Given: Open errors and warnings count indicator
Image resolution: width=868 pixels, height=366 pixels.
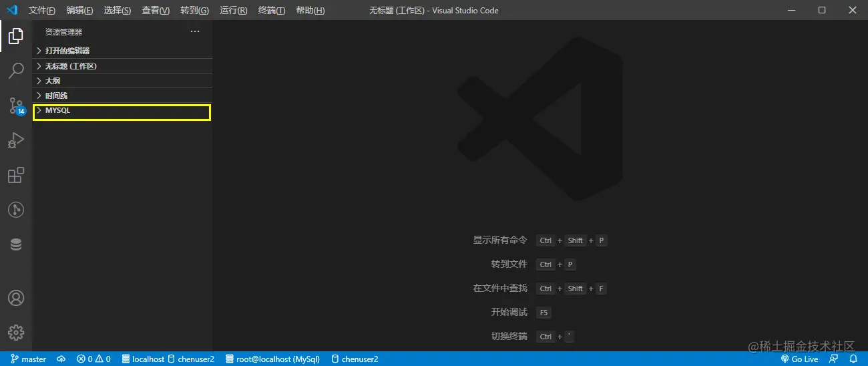Looking at the screenshot, I should 93,359.
